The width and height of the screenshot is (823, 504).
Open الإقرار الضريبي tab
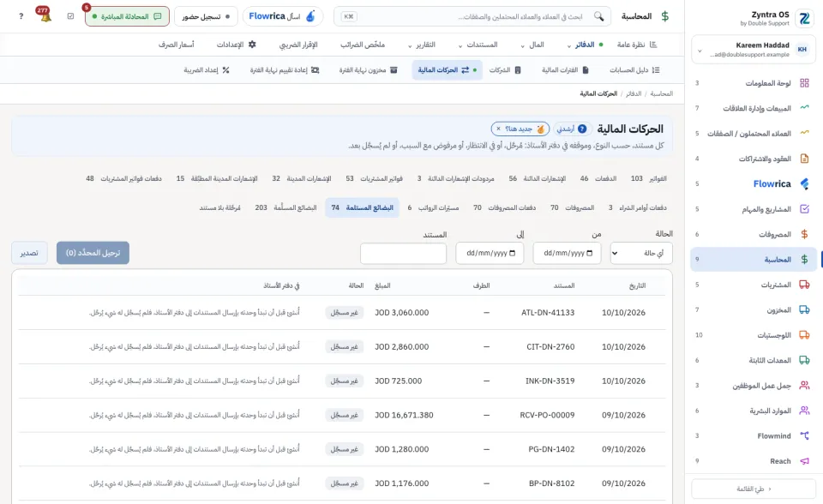click(298, 45)
